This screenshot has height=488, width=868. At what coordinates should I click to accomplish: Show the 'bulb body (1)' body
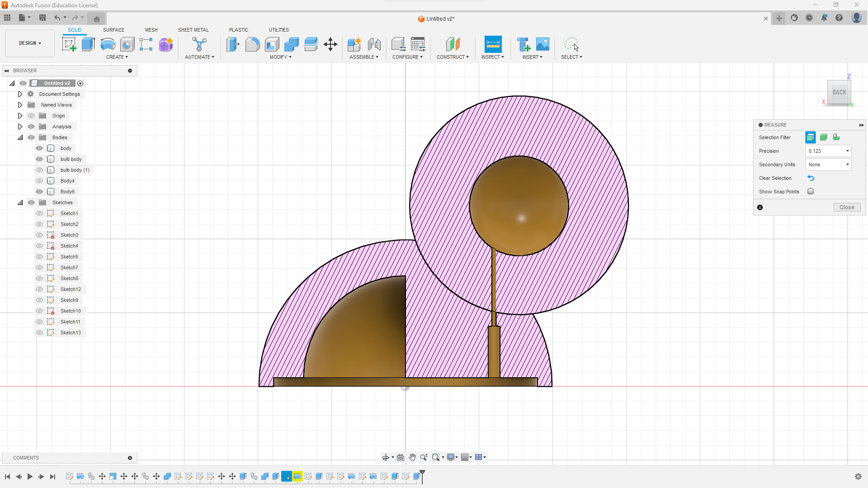(39, 170)
